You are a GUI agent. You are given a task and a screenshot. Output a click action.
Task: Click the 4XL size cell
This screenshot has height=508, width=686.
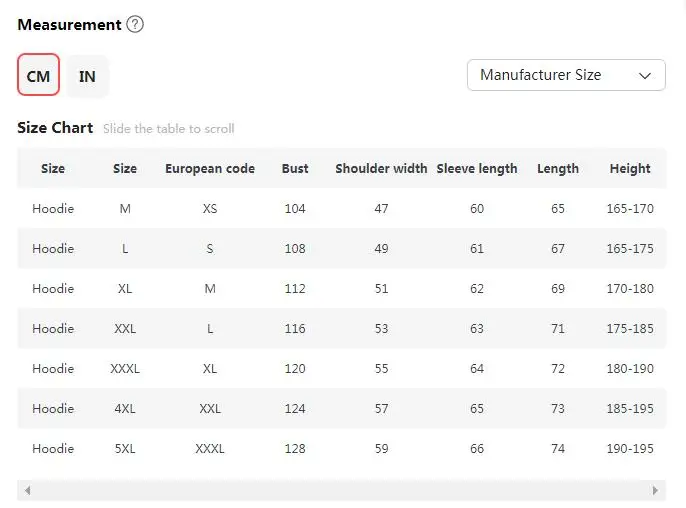click(125, 409)
